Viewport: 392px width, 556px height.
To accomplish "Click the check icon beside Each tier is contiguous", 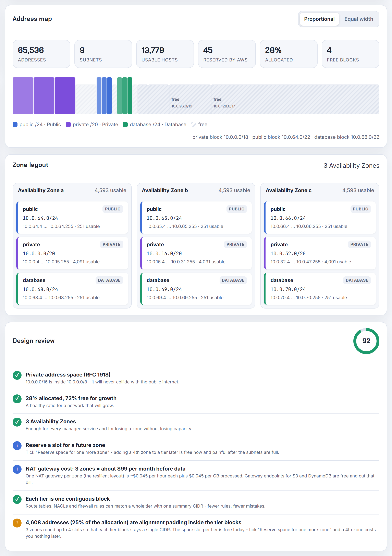I will coord(17,499).
